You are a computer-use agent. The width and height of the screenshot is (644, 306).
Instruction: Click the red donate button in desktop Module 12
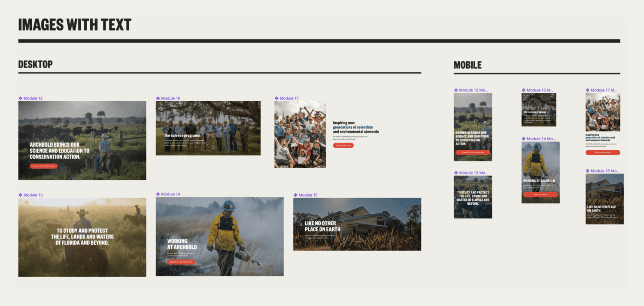pos(43,166)
